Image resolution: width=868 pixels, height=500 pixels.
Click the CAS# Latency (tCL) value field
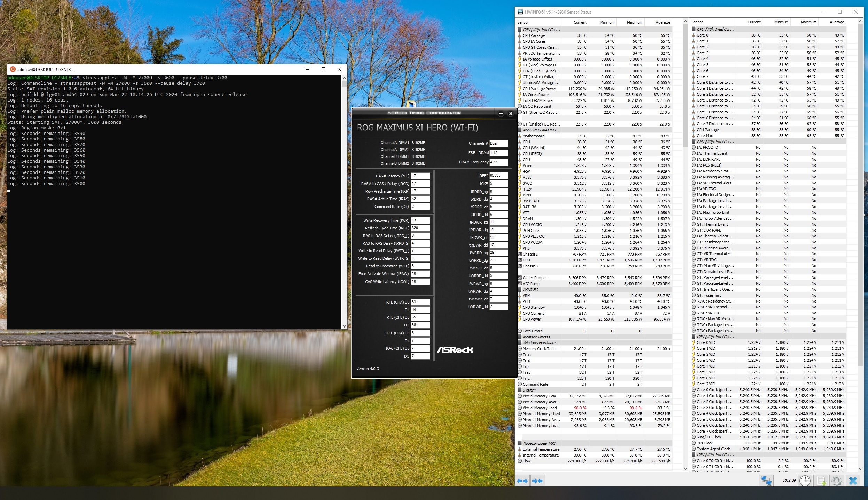click(420, 176)
